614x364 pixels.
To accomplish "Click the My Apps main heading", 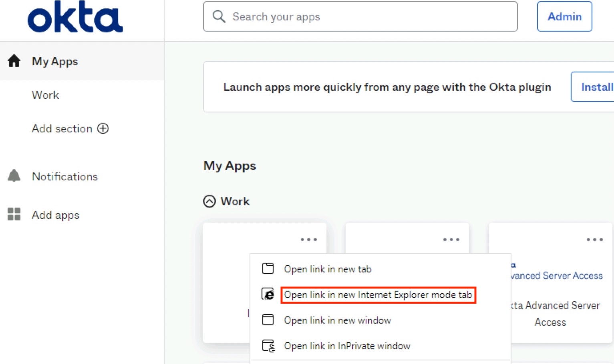I will 229,166.
